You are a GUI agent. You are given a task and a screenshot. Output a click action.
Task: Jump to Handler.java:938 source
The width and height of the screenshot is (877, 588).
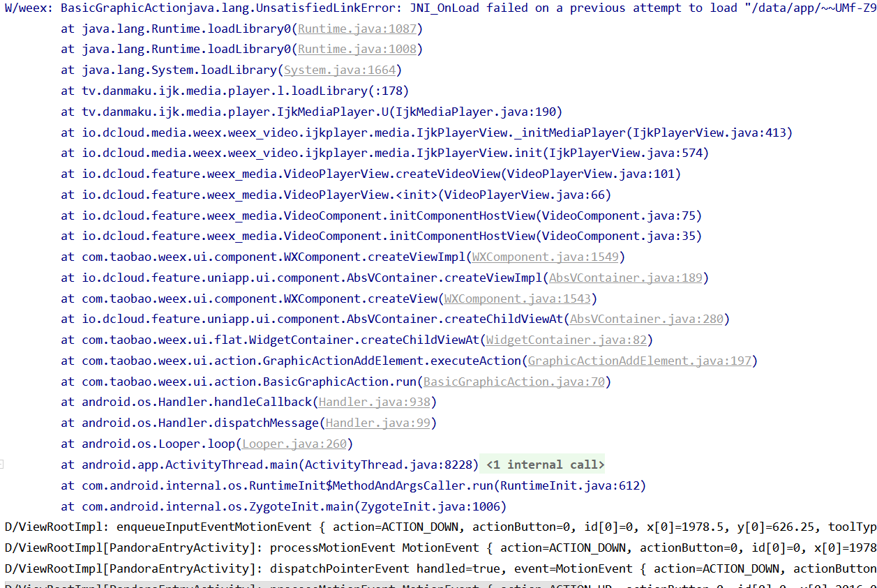pos(374,402)
